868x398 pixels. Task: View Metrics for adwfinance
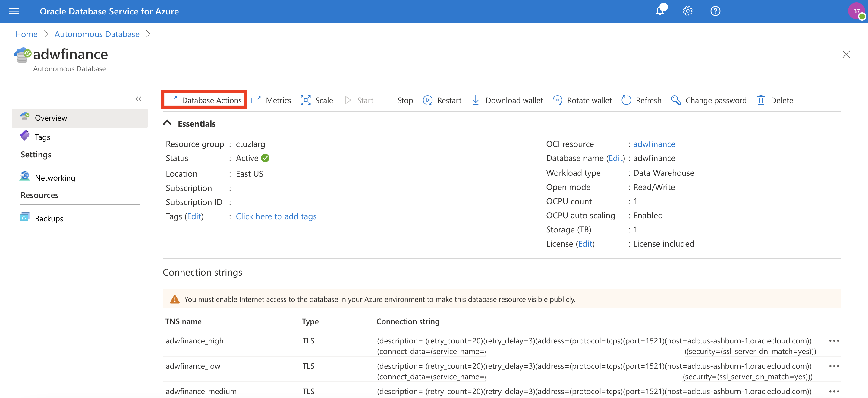pyautogui.click(x=271, y=100)
